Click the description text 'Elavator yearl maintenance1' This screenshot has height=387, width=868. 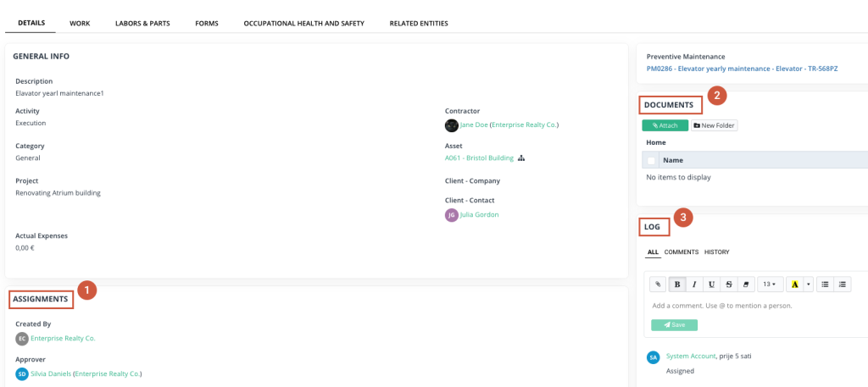[x=60, y=93]
